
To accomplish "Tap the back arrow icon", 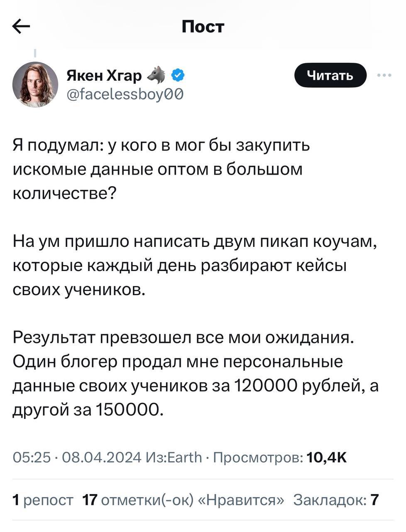I will tap(21, 27).
